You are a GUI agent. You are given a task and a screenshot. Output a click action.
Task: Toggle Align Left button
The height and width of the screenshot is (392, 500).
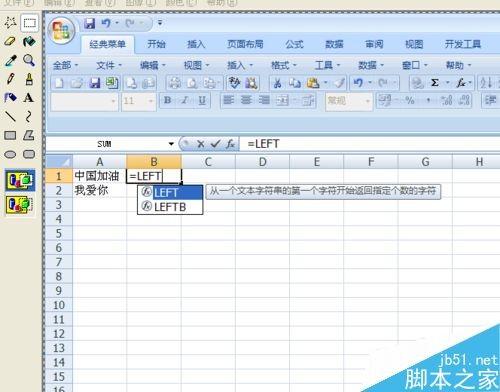point(228,100)
